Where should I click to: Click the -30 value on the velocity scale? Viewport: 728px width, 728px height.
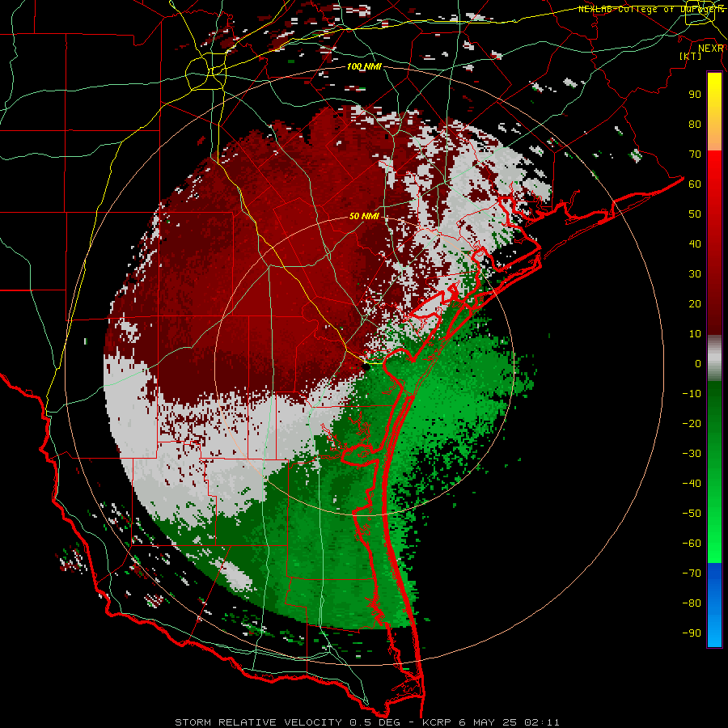click(692, 454)
